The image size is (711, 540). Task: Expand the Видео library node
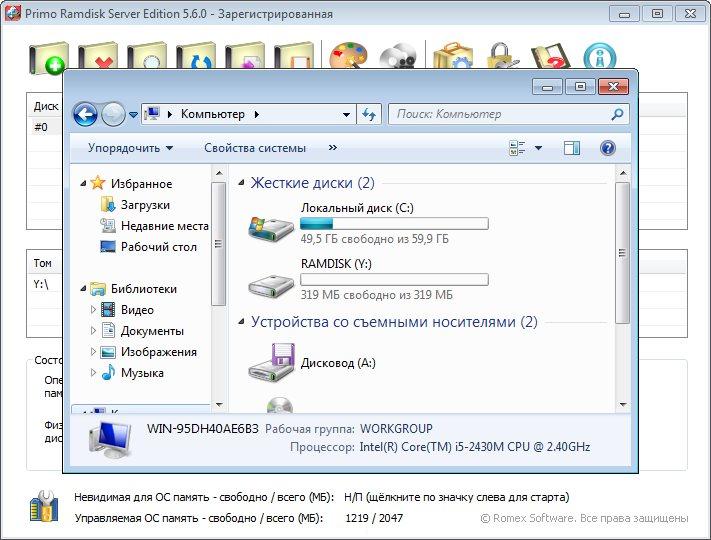coord(94,310)
